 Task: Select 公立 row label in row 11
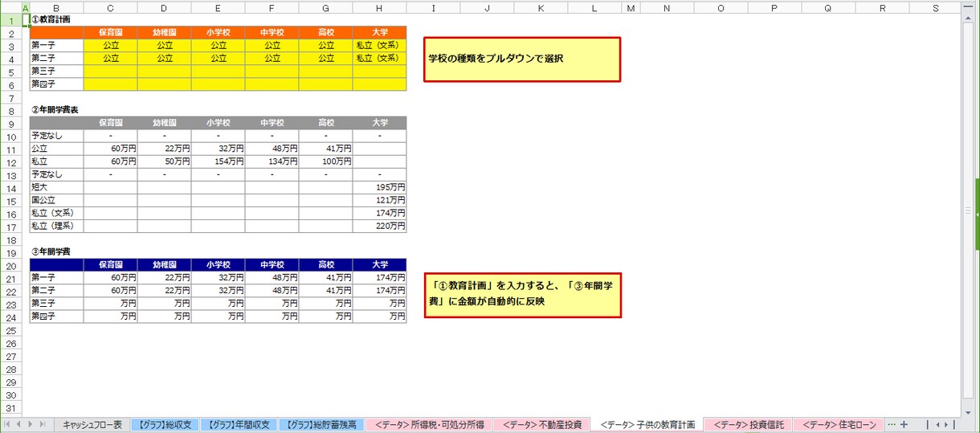point(56,149)
